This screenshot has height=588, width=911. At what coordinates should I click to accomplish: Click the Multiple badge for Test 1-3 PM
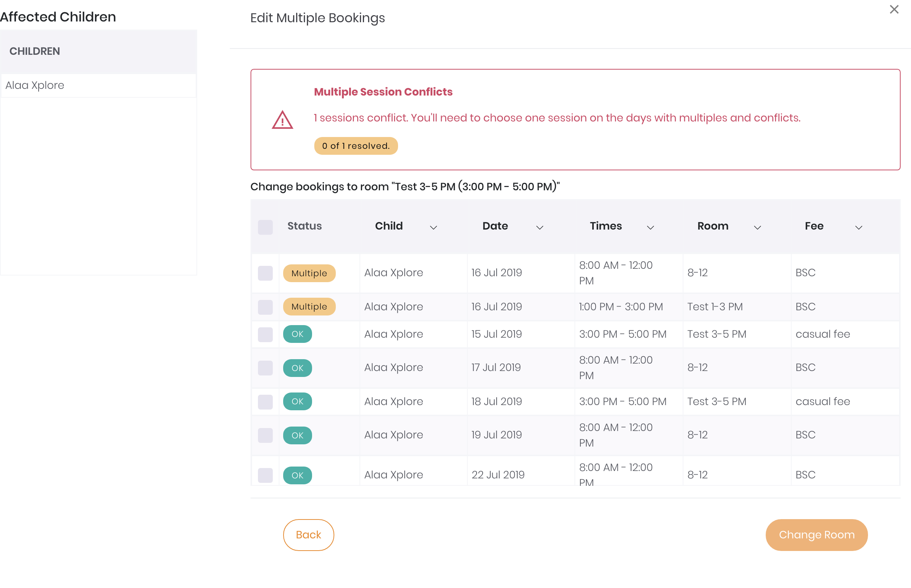click(x=309, y=307)
